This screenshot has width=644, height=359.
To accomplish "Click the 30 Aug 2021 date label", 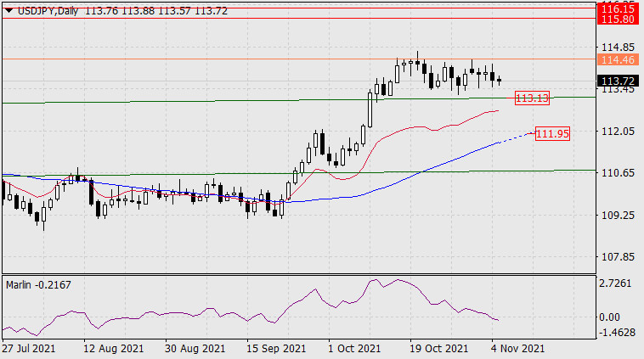I will point(195,349).
